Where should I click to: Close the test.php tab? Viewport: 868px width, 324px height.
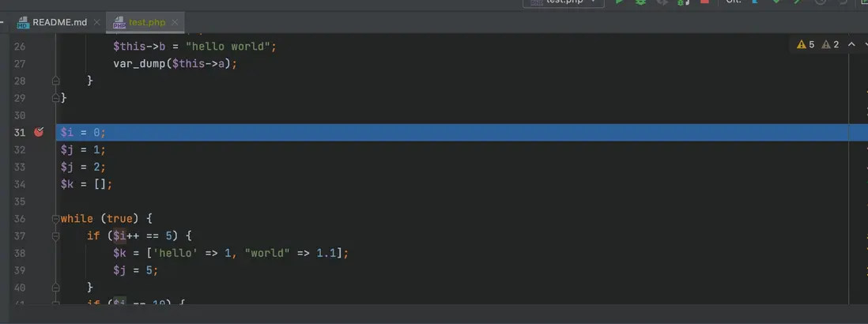[175, 23]
